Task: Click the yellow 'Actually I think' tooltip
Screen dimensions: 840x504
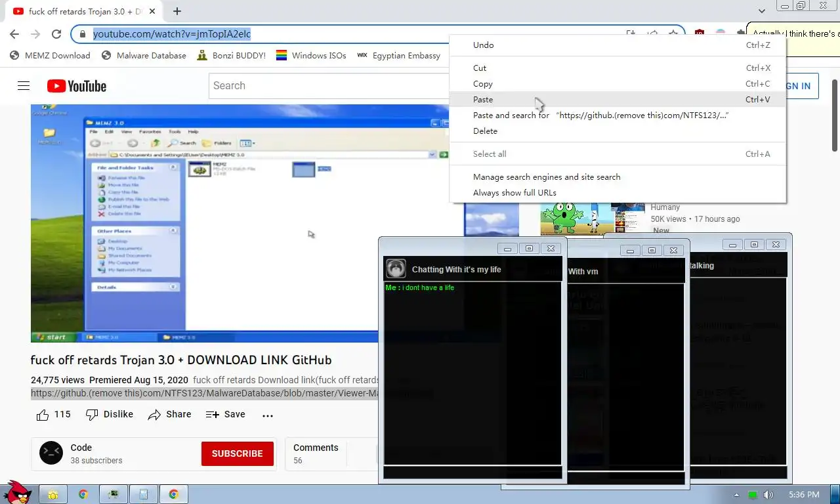Action: (x=794, y=39)
